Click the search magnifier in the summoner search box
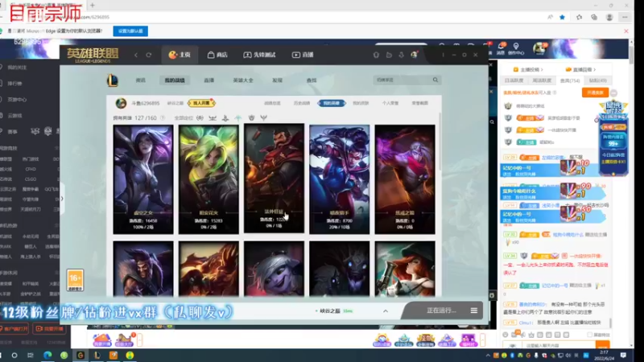The height and width of the screenshot is (362, 644). 436,80
